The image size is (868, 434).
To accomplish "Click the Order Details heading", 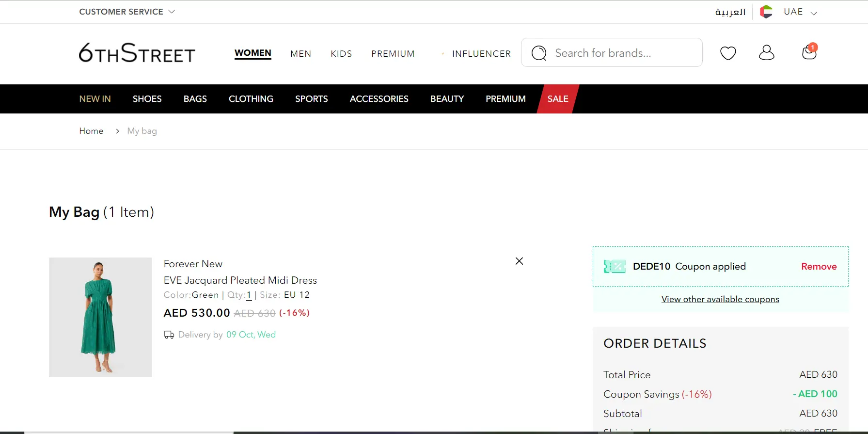I will pos(655,343).
